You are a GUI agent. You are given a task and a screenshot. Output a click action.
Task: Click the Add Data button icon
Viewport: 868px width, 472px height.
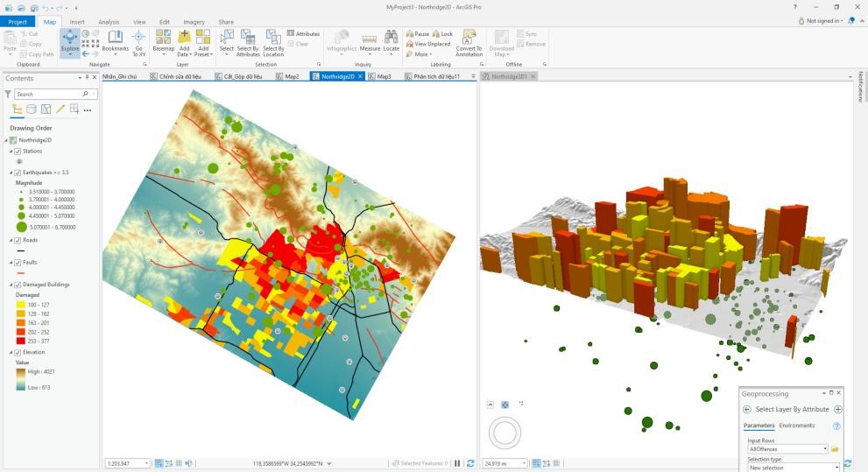[x=184, y=37]
